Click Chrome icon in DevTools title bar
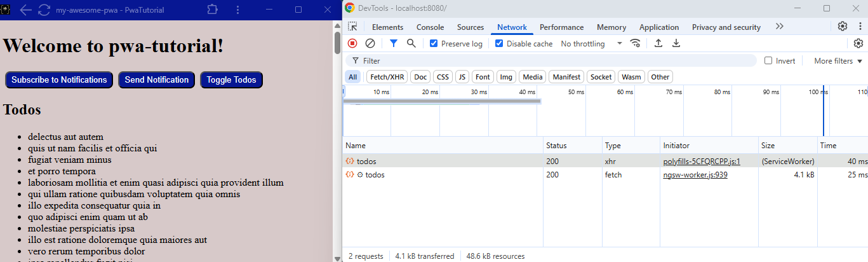 click(x=350, y=8)
